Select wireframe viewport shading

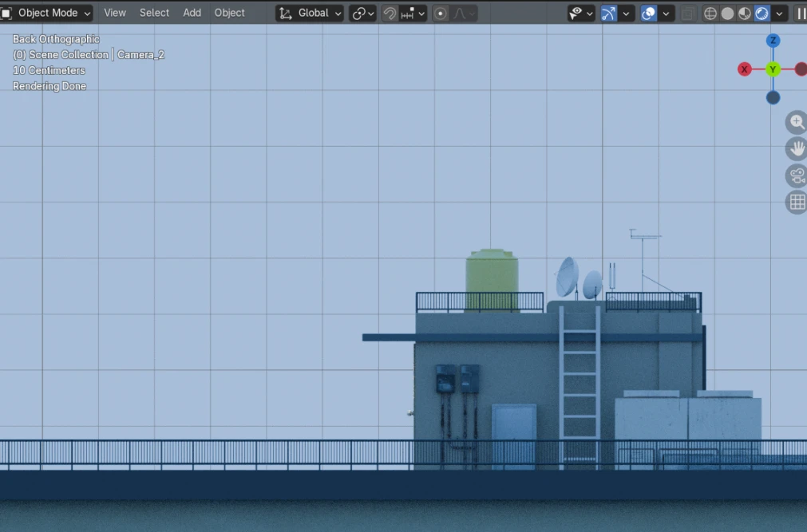710,14
